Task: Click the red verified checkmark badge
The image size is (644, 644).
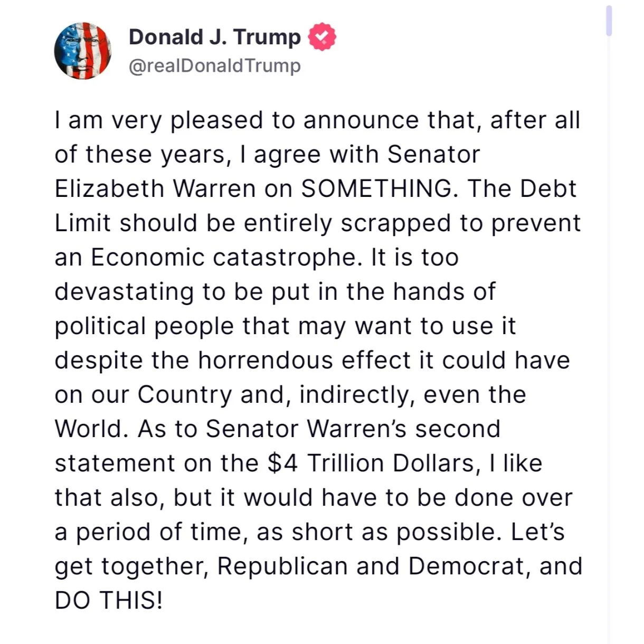Action: pyautogui.click(x=322, y=37)
